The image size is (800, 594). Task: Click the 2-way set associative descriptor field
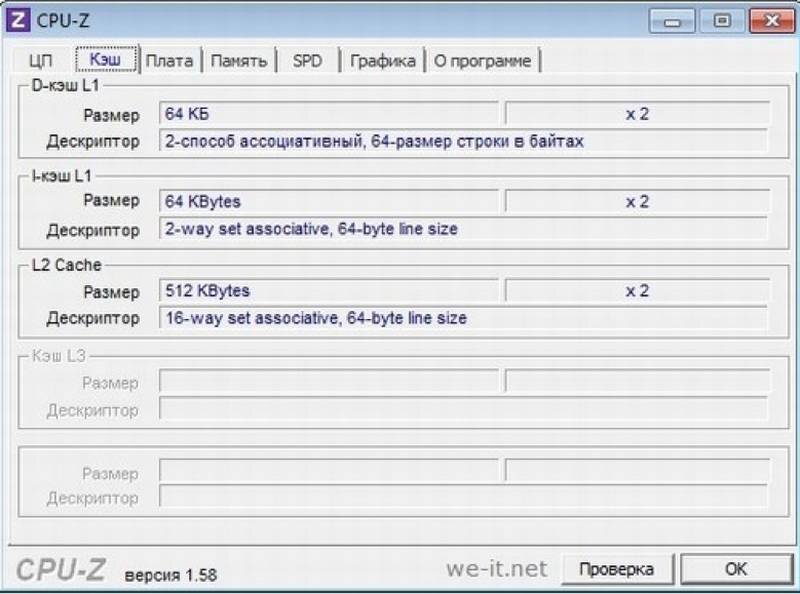tap(463, 229)
